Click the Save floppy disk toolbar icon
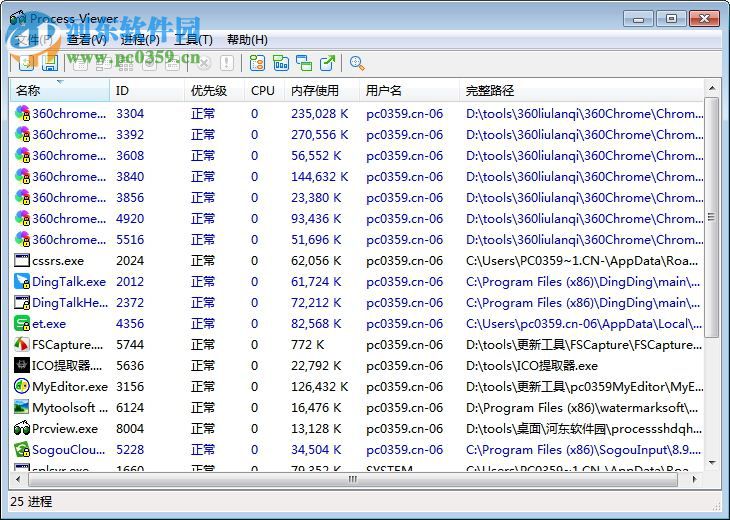The height and width of the screenshot is (520, 730). pyautogui.click(x=50, y=63)
